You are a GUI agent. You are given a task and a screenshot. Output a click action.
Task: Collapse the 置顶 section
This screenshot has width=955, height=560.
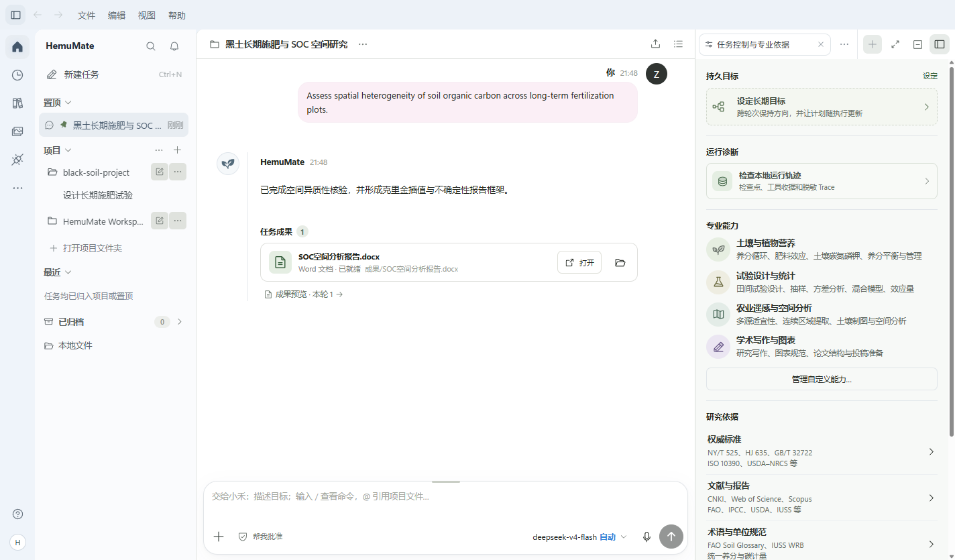(58, 103)
